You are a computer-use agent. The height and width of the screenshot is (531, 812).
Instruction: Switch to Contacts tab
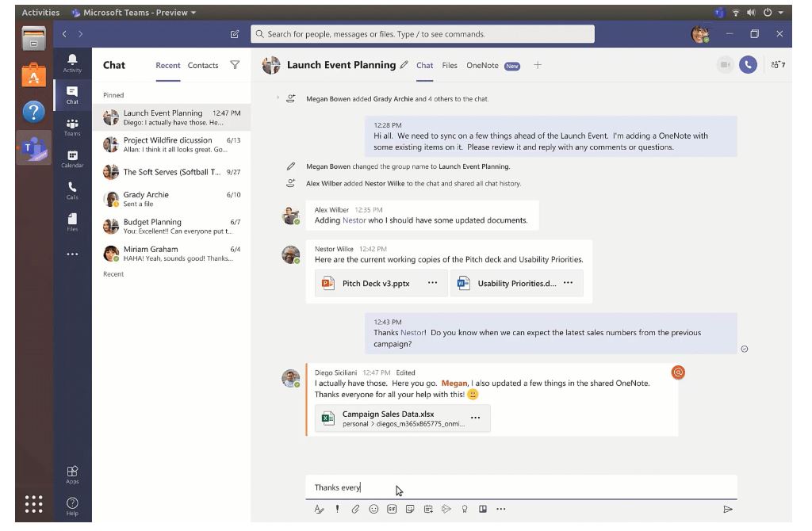(203, 65)
